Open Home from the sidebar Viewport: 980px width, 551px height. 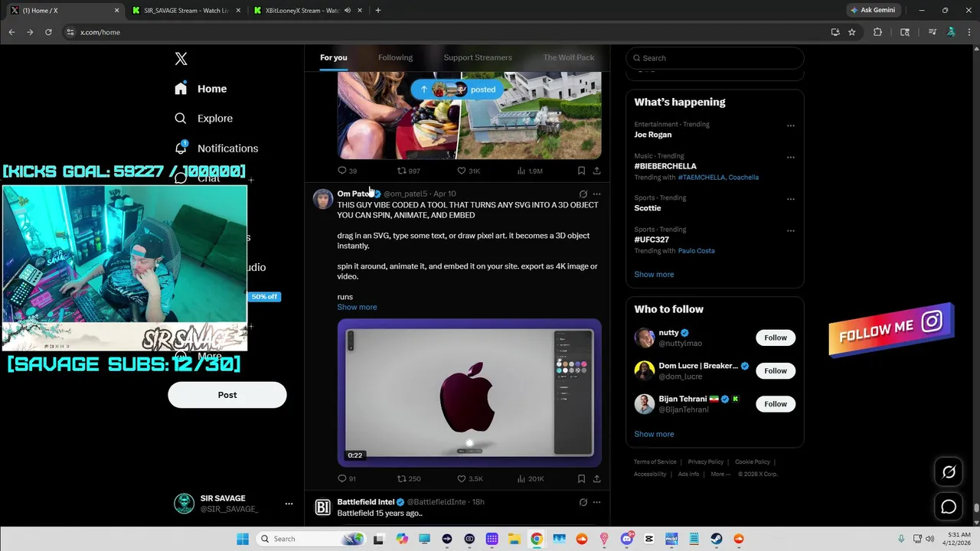201,89
